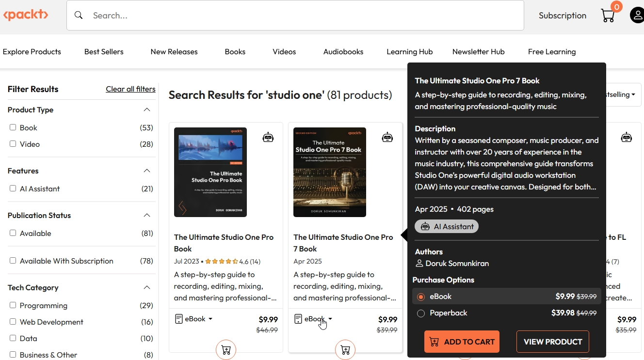
Task: Click Studio One Pro Book cover thumbnail
Action: click(210, 172)
